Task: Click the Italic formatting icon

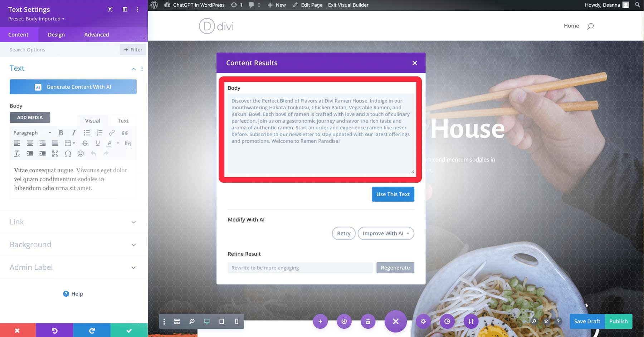Action: coord(74,133)
